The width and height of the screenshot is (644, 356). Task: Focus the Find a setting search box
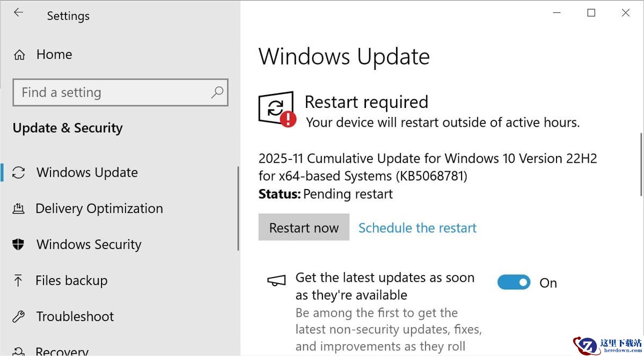tap(113, 92)
